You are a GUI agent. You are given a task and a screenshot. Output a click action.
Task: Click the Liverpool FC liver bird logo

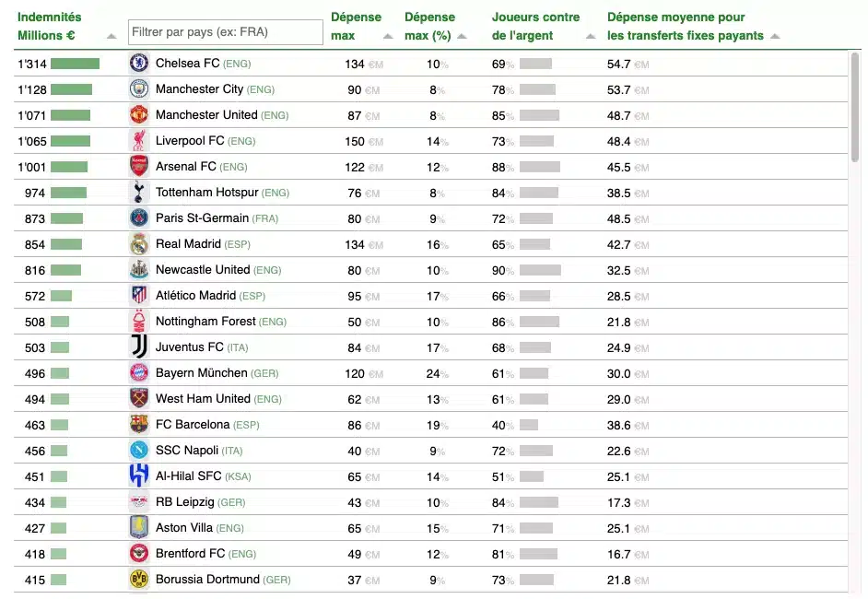click(x=139, y=141)
